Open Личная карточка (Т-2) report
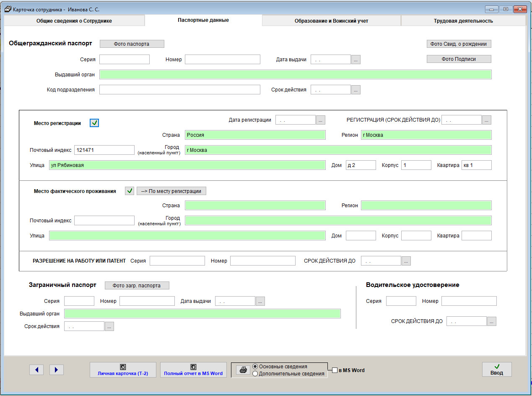Image resolution: width=532 pixels, height=396 pixels. tap(123, 370)
